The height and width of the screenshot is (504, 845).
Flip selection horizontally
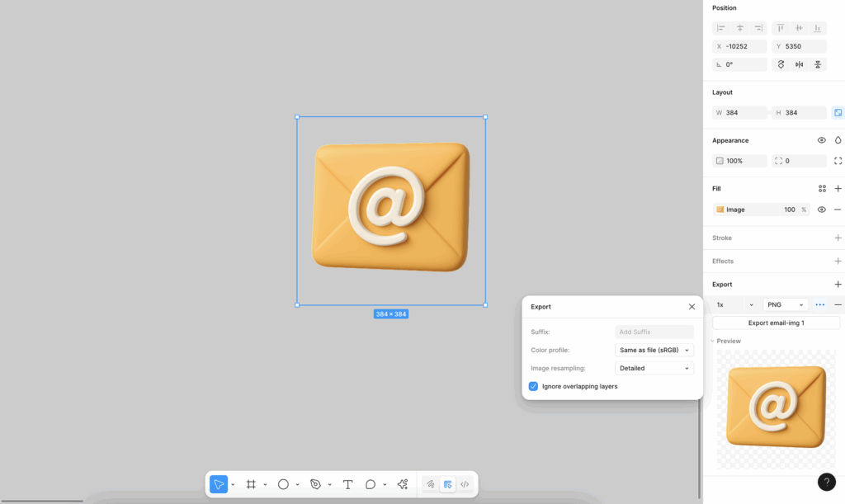pyautogui.click(x=799, y=64)
